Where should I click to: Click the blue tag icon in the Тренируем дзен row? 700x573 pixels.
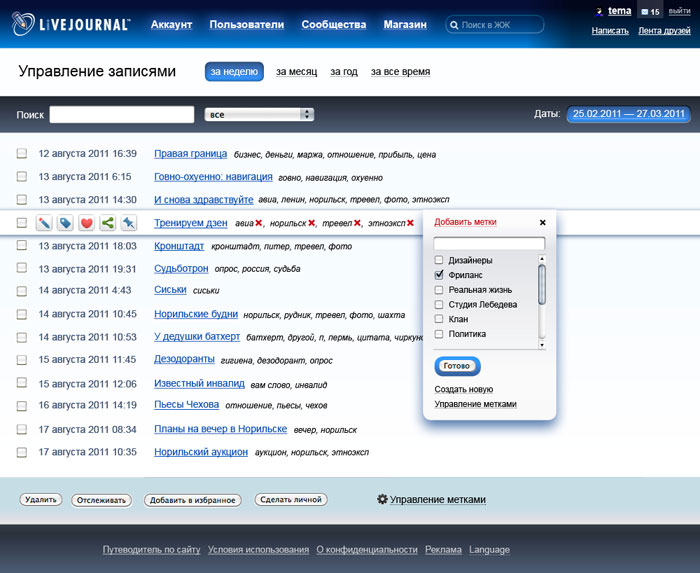coord(65,223)
